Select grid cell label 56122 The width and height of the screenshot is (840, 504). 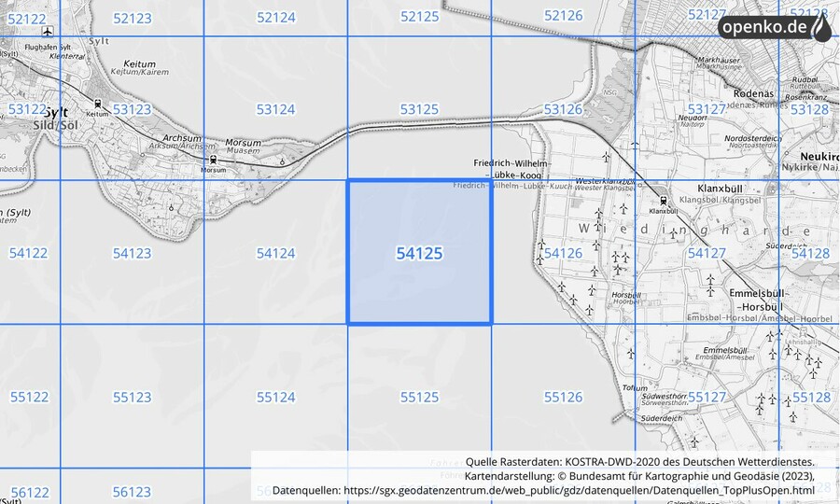pos(30,492)
